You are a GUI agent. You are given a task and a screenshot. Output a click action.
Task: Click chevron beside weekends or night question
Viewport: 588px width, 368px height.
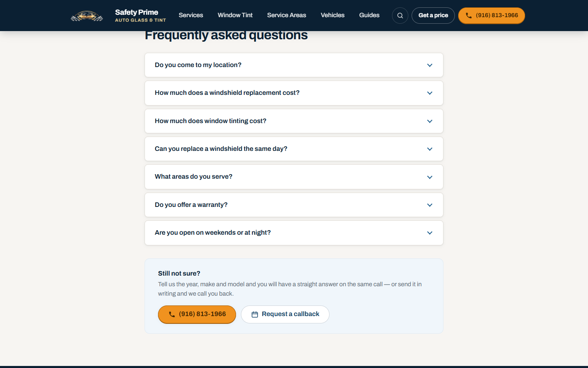tap(430, 233)
